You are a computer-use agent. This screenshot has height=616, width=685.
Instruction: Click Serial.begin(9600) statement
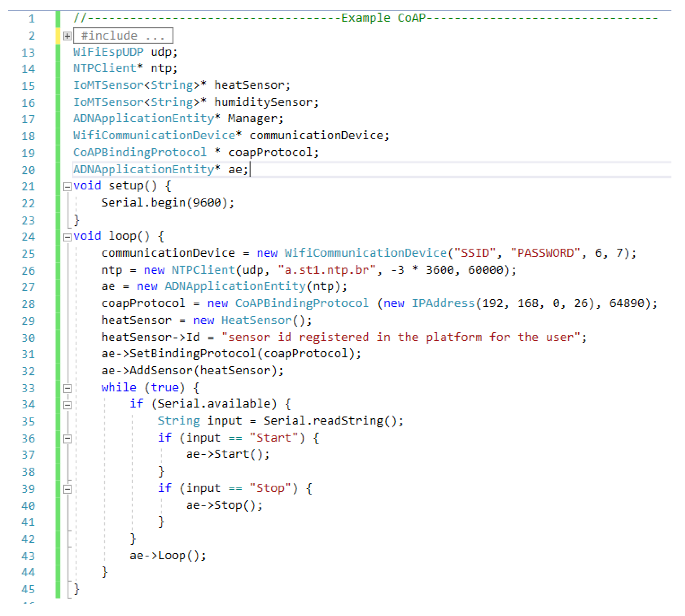click(x=167, y=203)
